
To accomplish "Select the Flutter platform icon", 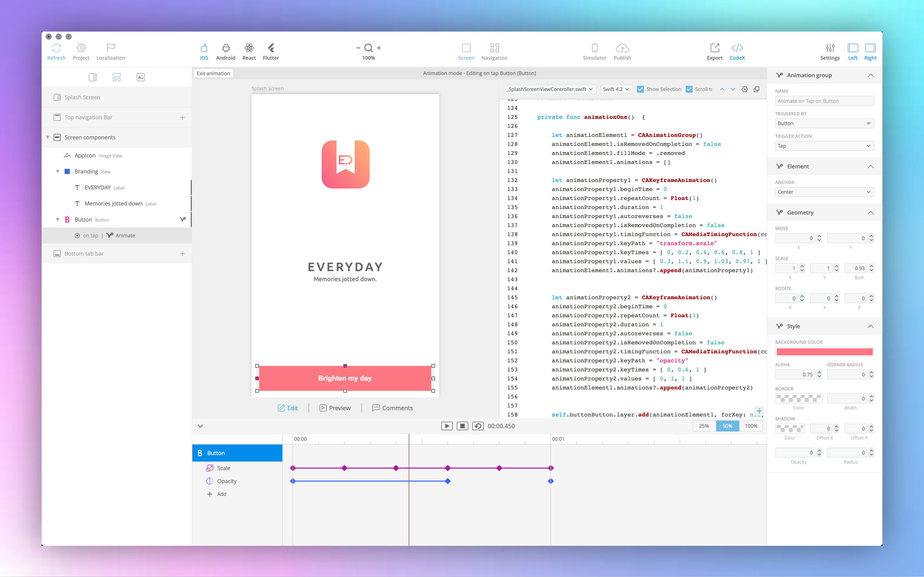I will pyautogui.click(x=271, y=48).
